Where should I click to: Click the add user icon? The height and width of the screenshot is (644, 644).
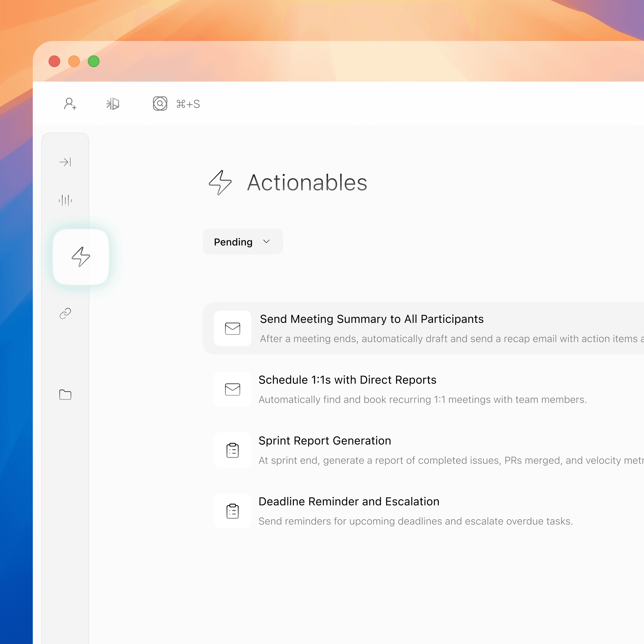[70, 104]
